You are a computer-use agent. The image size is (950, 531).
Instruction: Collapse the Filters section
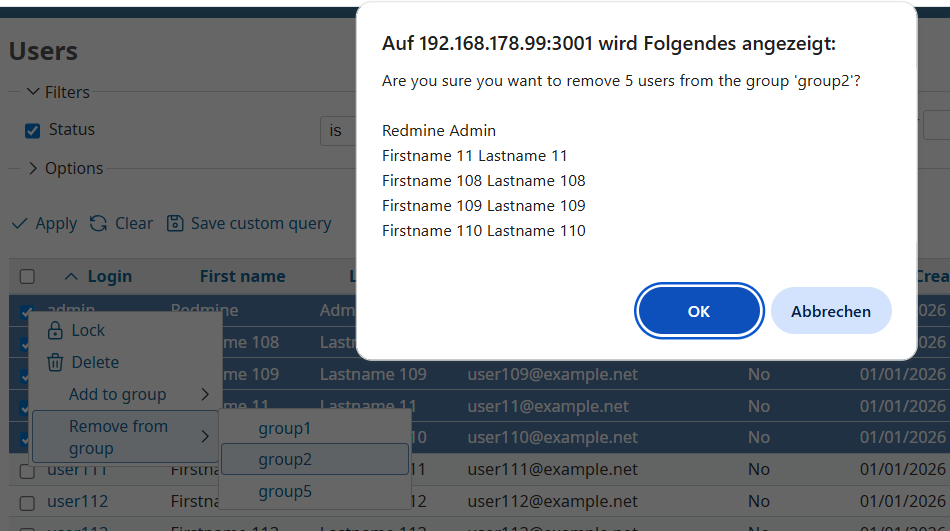(x=33, y=92)
